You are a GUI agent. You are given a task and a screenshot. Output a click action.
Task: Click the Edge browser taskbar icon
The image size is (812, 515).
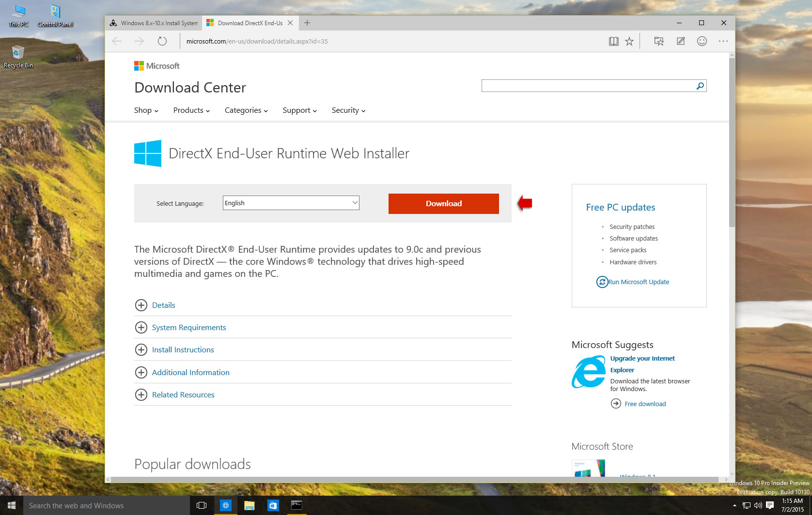[x=225, y=505]
